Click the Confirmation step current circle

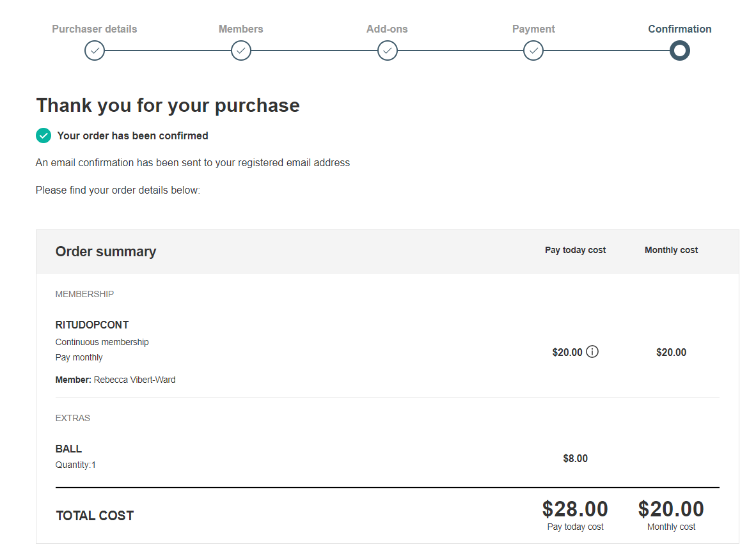point(680,50)
